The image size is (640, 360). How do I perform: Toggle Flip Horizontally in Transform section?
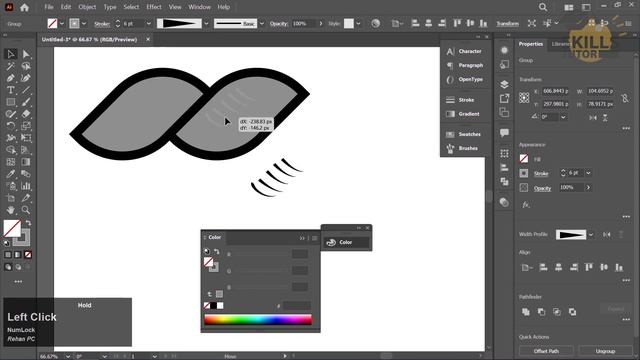click(593, 118)
